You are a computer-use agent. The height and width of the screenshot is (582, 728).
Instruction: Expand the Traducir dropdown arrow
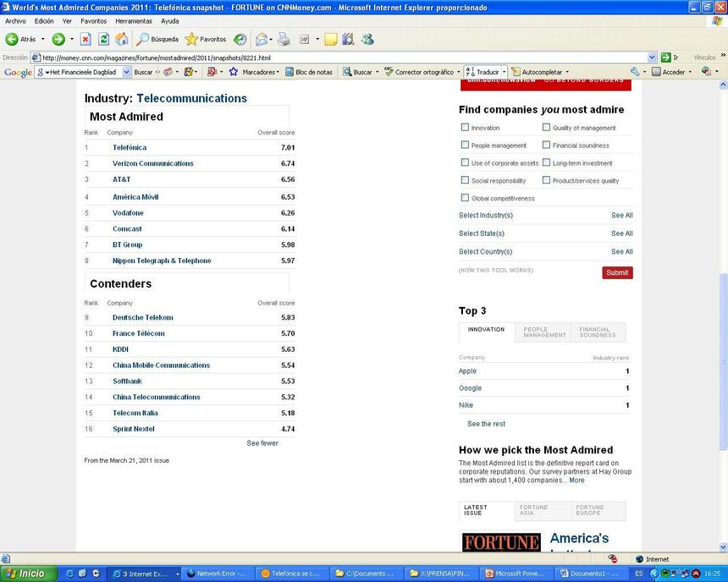pyautogui.click(x=505, y=72)
